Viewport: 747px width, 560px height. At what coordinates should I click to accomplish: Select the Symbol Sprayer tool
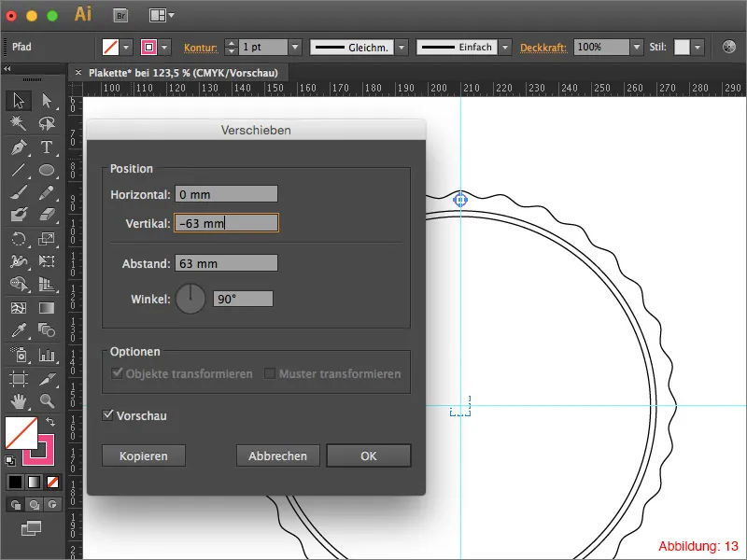pyautogui.click(x=18, y=355)
